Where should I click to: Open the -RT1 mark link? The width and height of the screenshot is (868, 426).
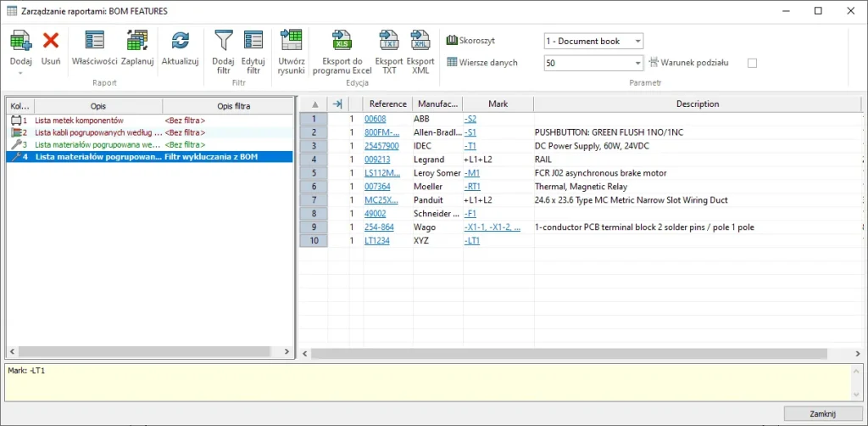472,187
